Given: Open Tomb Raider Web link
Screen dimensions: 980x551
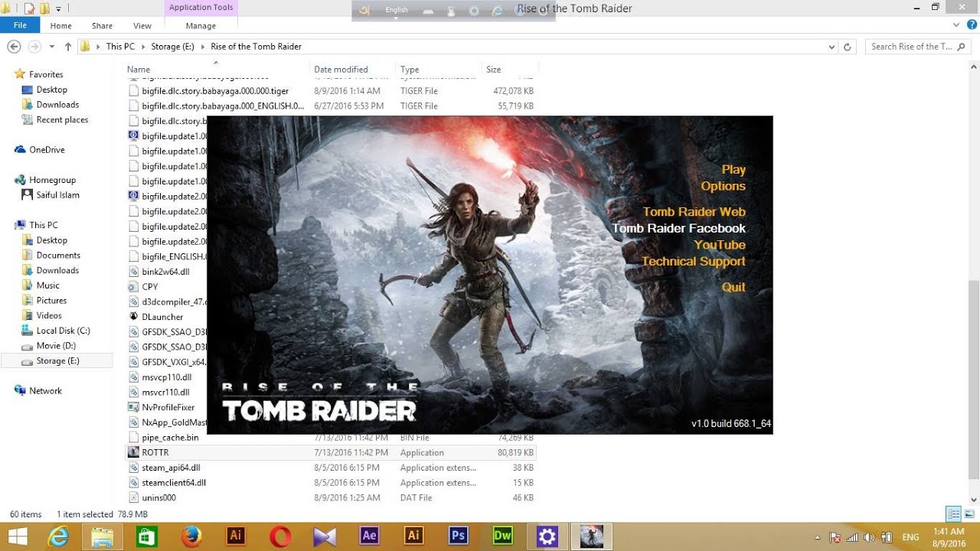Looking at the screenshot, I should (x=694, y=212).
